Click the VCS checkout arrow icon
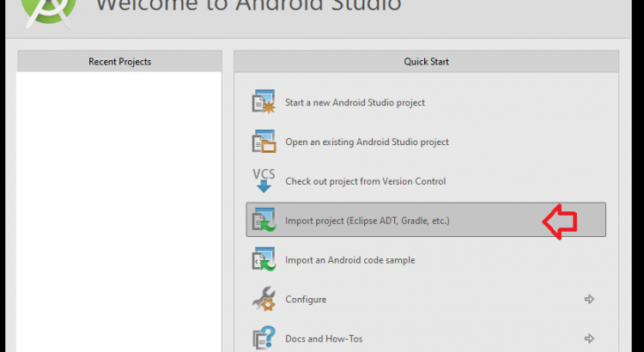This screenshot has width=644, height=352. click(x=263, y=181)
